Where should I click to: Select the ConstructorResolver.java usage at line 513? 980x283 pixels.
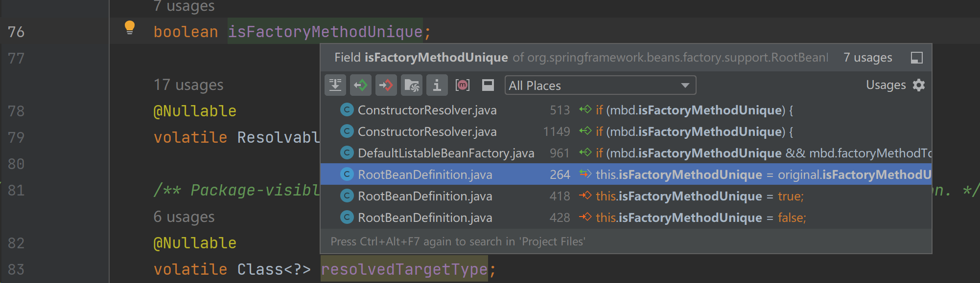coord(427,110)
